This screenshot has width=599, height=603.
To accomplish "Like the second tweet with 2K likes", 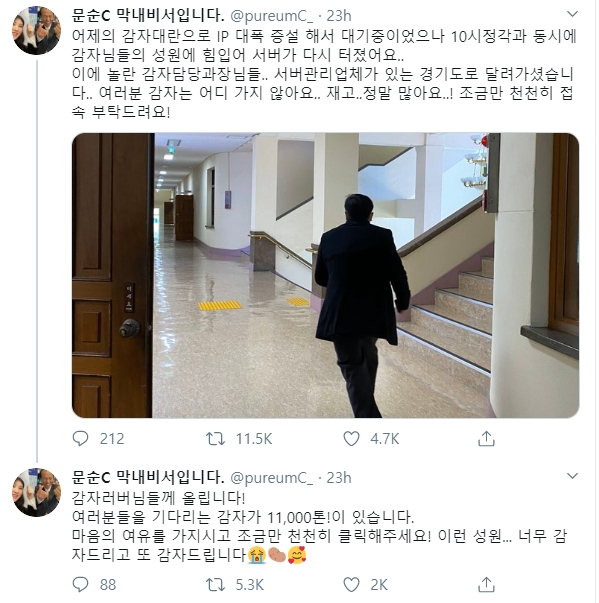I will (351, 585).
